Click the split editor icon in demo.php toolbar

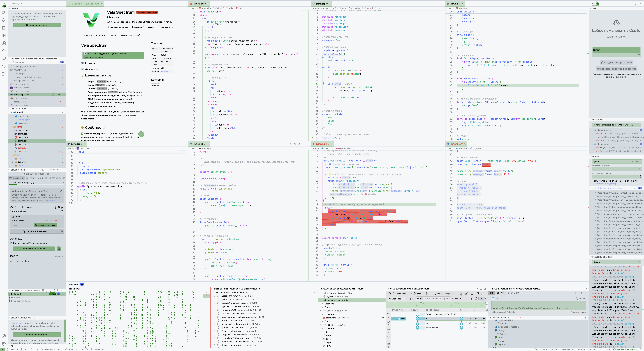pos(303,144)
